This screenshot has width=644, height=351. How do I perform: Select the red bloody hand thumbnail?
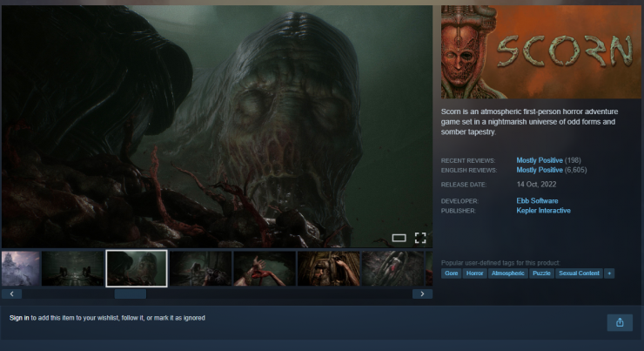(265, 268)
